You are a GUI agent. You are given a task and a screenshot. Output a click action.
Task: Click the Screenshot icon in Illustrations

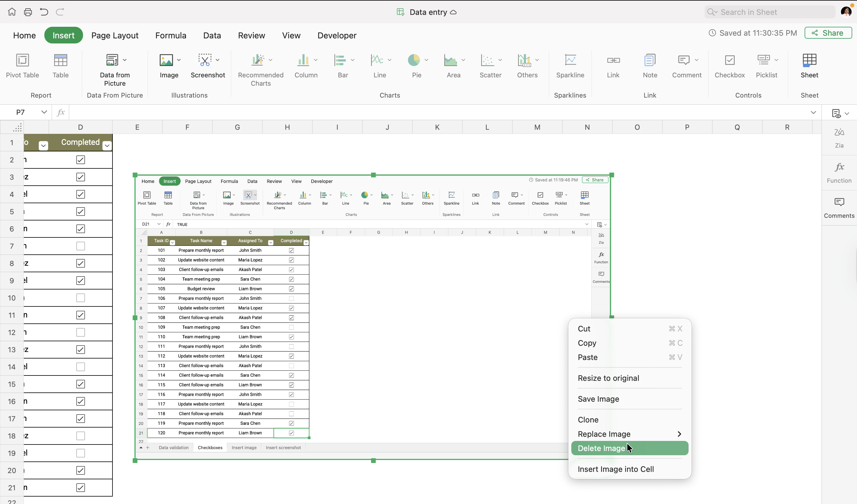point(205,60)
